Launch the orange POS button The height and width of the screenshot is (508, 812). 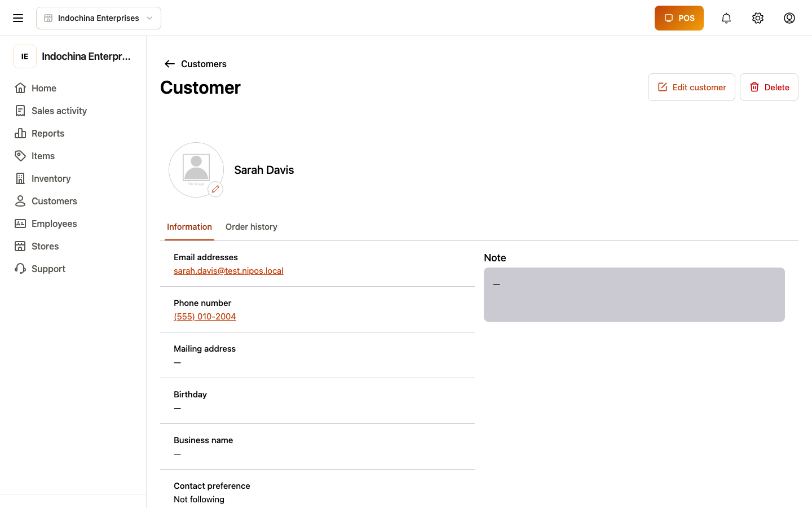(x=679, y=18)
